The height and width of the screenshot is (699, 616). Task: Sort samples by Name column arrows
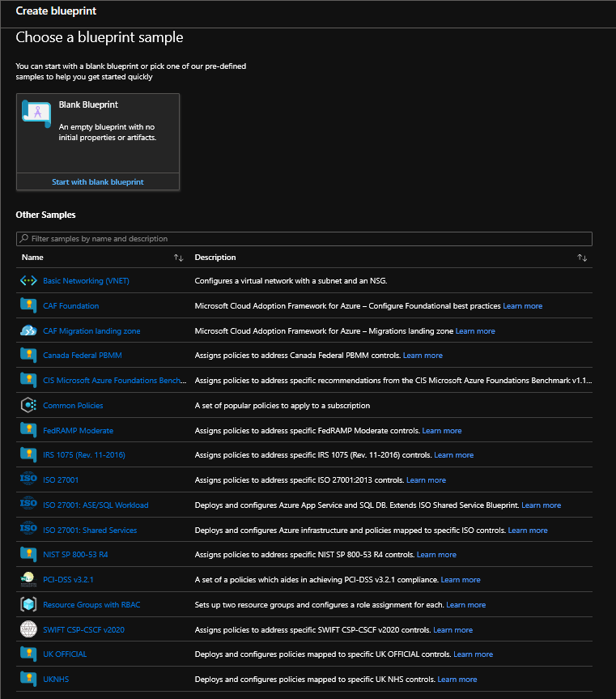click(x=178, y=258)
